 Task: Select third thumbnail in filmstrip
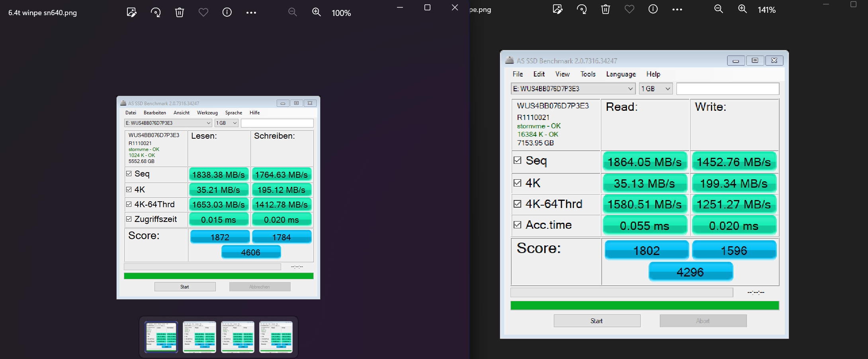238,337
